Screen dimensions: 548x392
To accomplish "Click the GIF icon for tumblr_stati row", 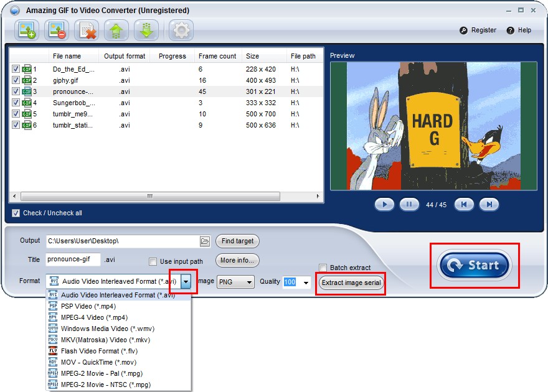I will click(27, 125).
